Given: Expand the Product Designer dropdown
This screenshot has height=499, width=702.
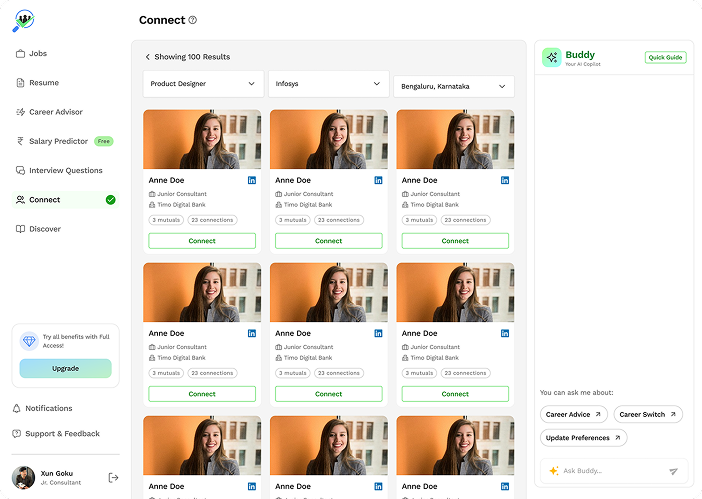Looking at the screenshot, I should [x=203, y=84].
